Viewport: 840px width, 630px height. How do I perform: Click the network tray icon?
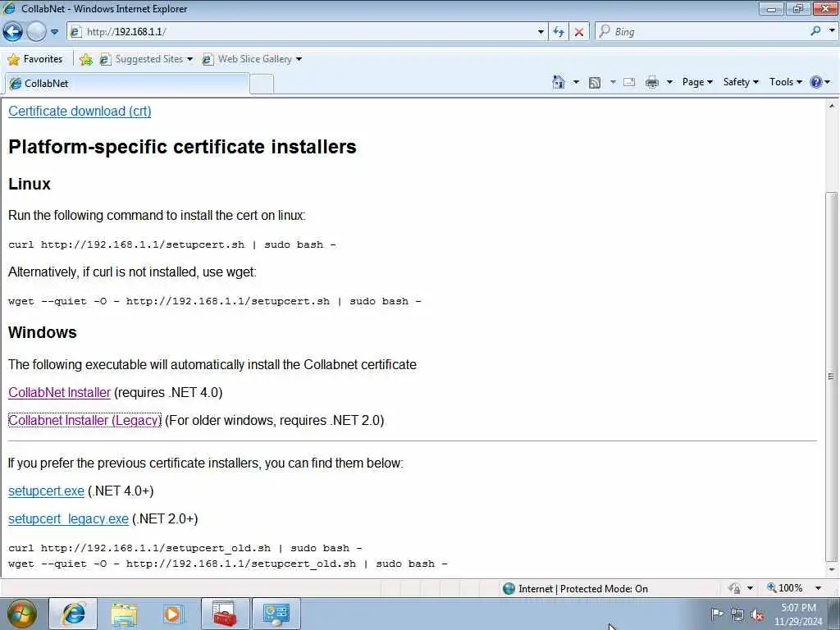coord(737,614)
